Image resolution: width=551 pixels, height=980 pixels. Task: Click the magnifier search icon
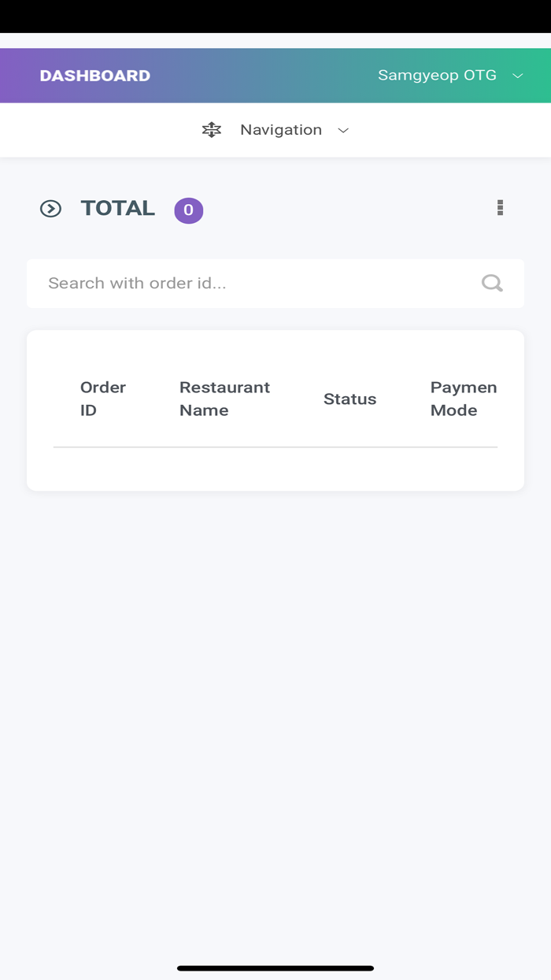492,284
